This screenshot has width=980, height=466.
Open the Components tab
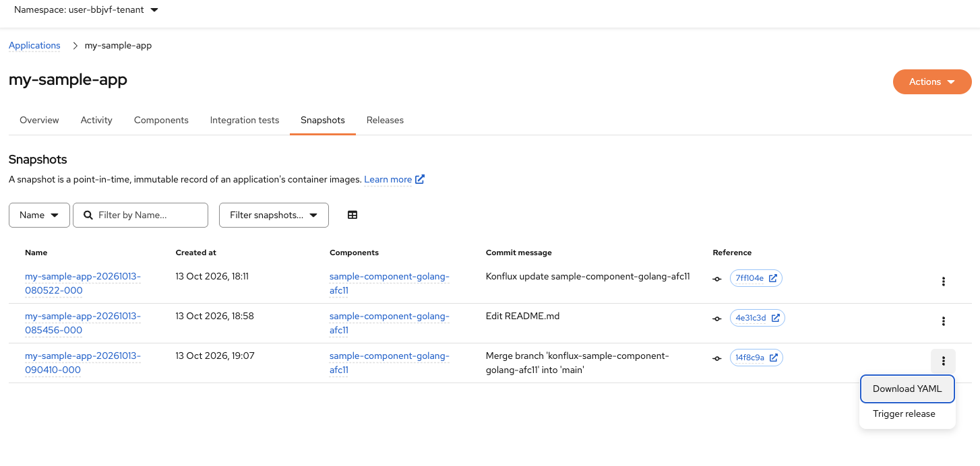coord(161,120)
